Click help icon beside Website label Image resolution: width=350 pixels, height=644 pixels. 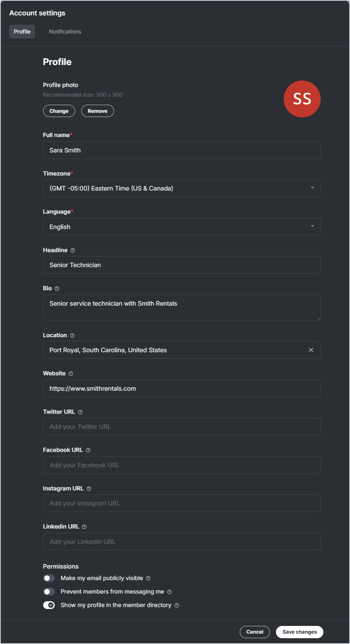point(71,374)
